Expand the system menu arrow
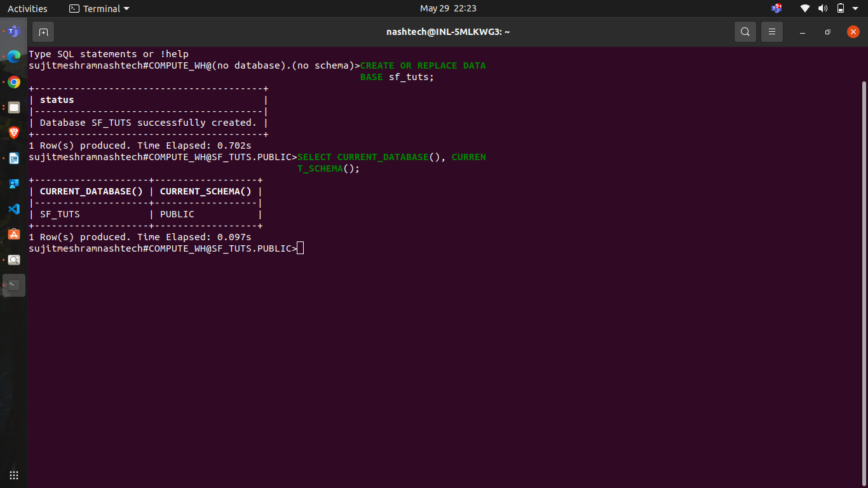The width and height of the screenshot is (868, 488). tap(856, 8)
